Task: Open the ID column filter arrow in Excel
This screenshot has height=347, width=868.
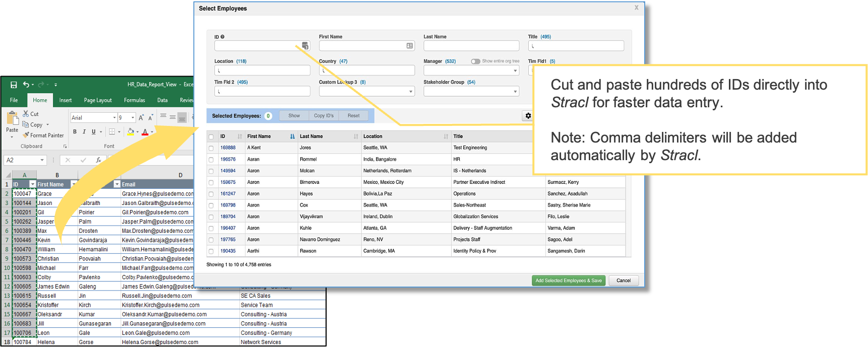Action: click(x=33, y=184)
